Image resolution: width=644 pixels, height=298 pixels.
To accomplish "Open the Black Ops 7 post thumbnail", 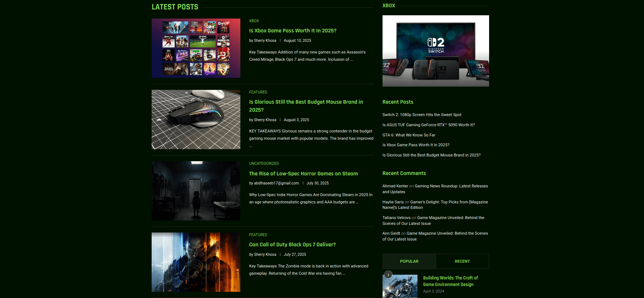I will click(196, 262).
